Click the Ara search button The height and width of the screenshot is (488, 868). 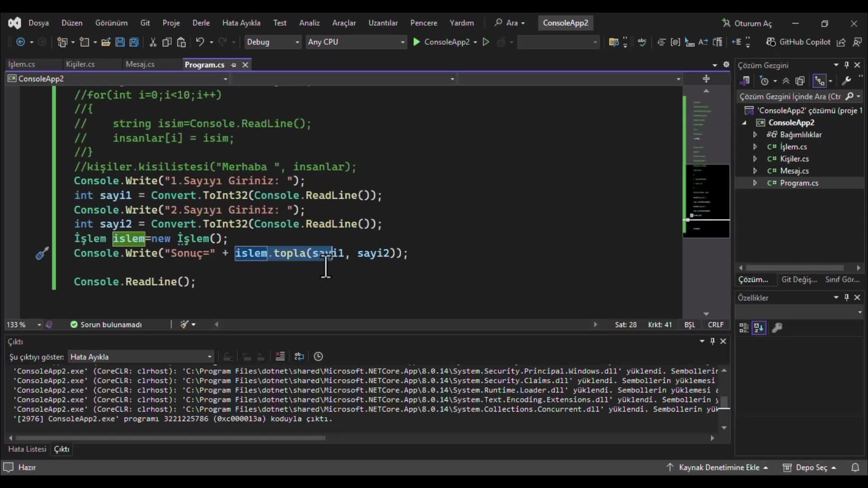tap(509, 23)
